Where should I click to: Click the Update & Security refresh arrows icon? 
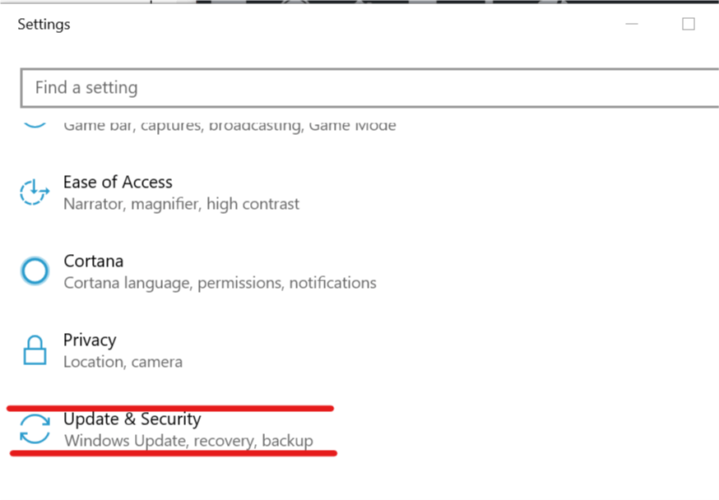(x=35, y=429)
